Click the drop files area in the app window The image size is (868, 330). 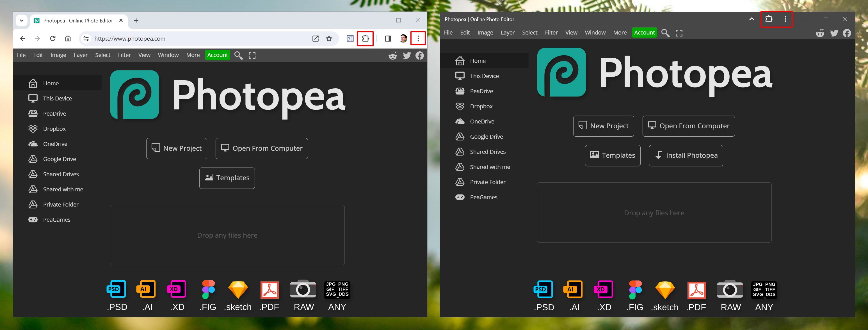pos(654,212)
